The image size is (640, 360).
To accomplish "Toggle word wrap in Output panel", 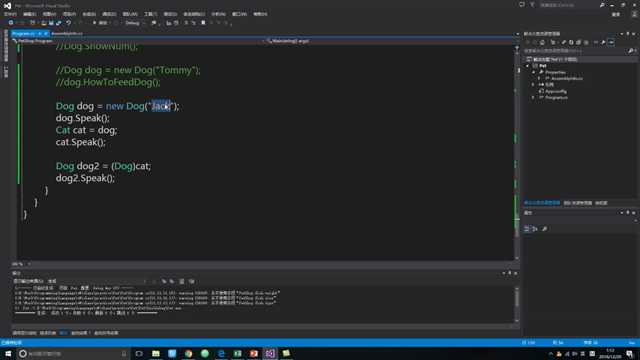I will coord(191,281).
